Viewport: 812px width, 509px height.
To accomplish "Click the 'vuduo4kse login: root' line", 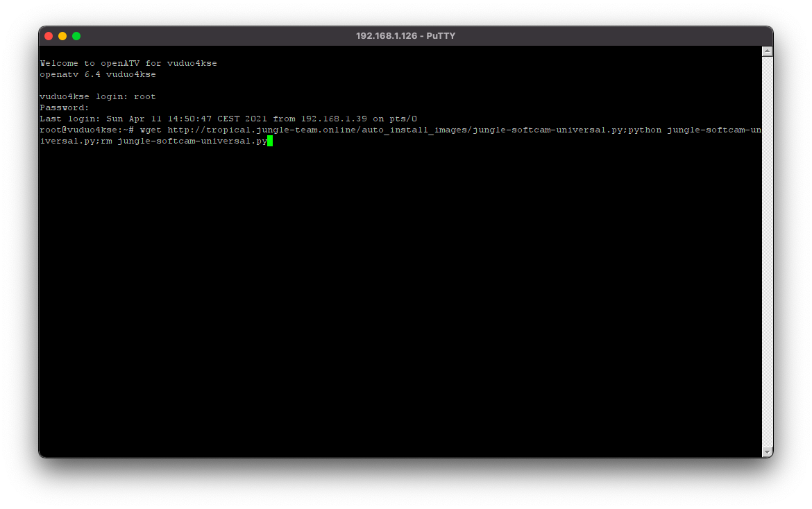I will pos(98,96).
